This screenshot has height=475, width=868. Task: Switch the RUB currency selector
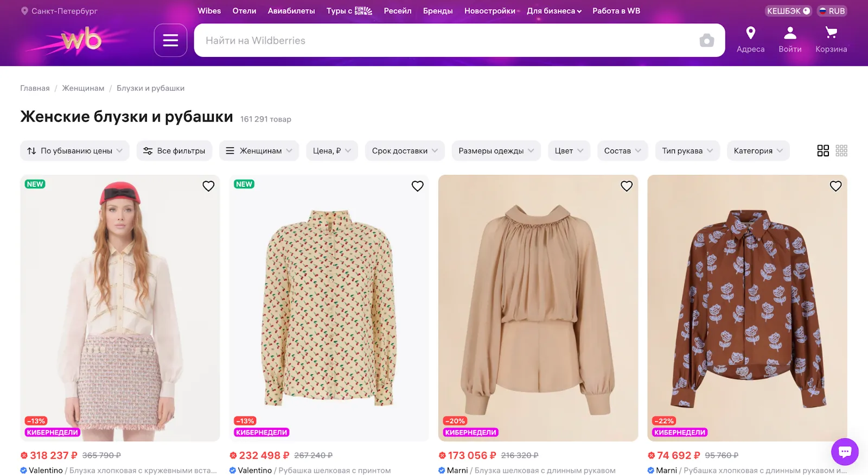(x=832, y=11)
